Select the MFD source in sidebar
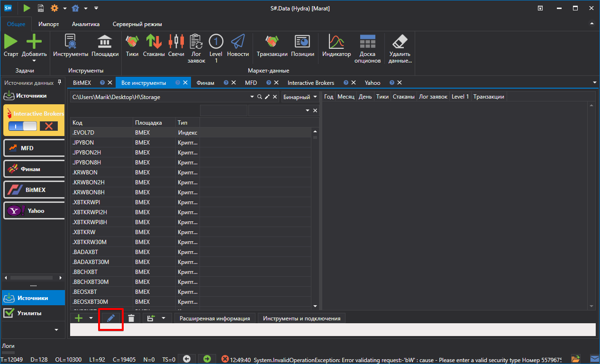 (34, 148)
